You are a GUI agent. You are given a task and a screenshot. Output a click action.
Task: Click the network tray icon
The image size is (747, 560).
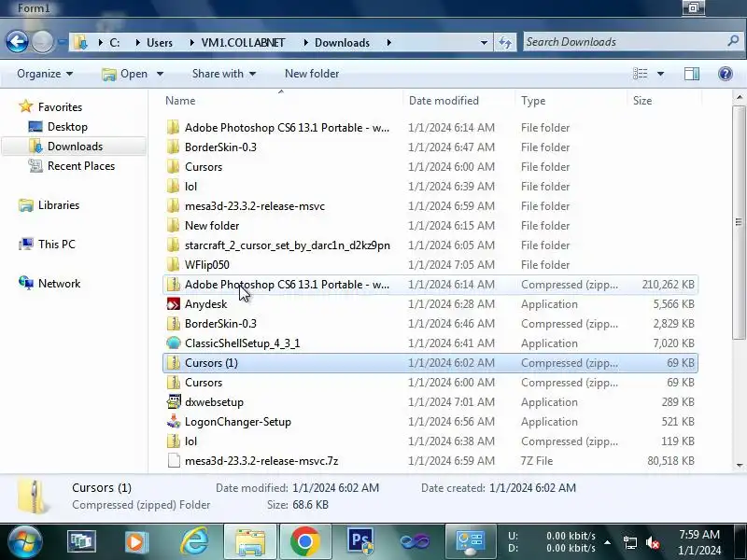629,542
